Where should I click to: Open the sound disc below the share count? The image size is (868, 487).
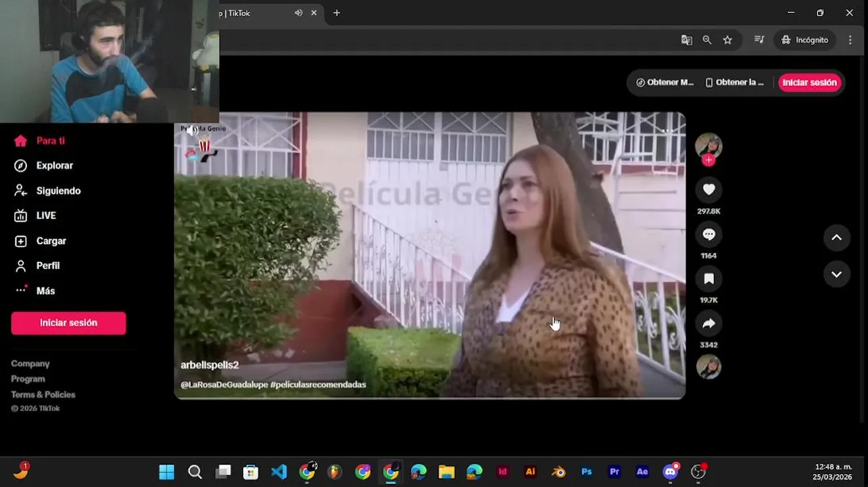point(708,367)
